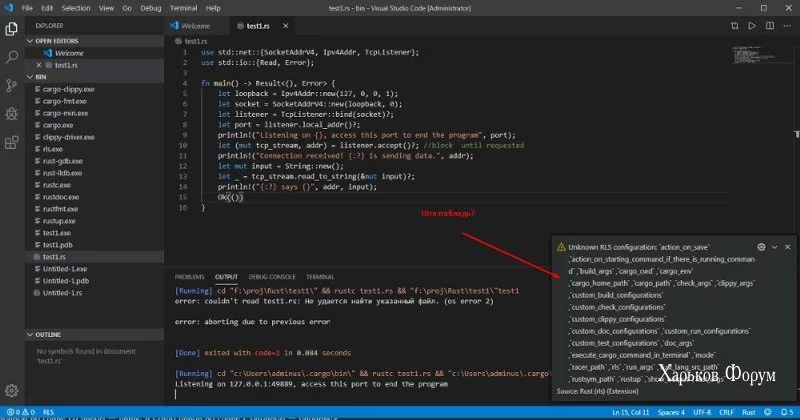Open the Search view in activity bar
This screenshot has height=420, width=800.
[11, 57]
